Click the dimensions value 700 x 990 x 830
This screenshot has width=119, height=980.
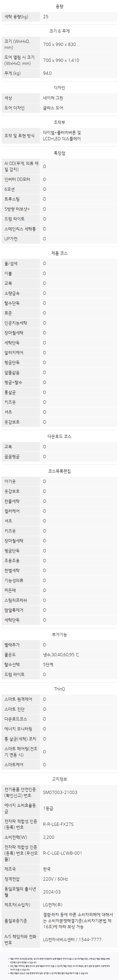tap(59, 45)
